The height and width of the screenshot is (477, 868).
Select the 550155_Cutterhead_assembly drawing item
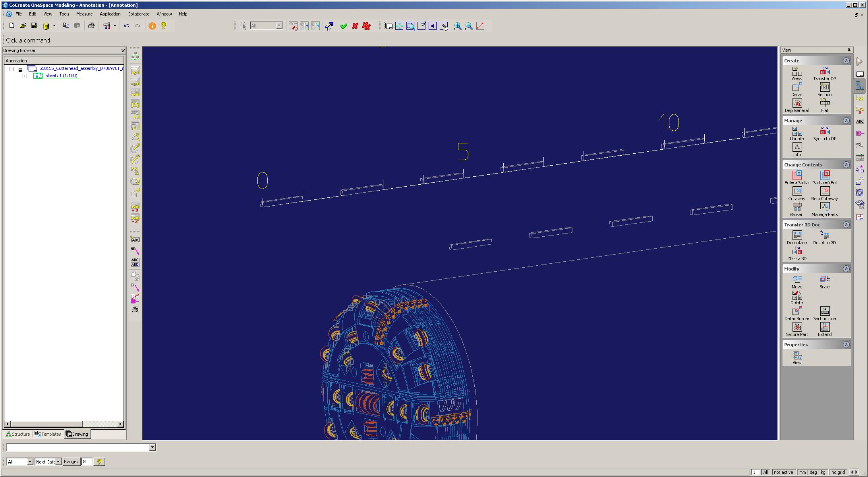[81, 68]
